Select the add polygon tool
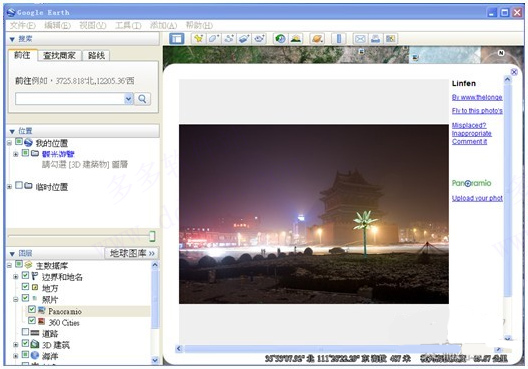 click(213, 39)
